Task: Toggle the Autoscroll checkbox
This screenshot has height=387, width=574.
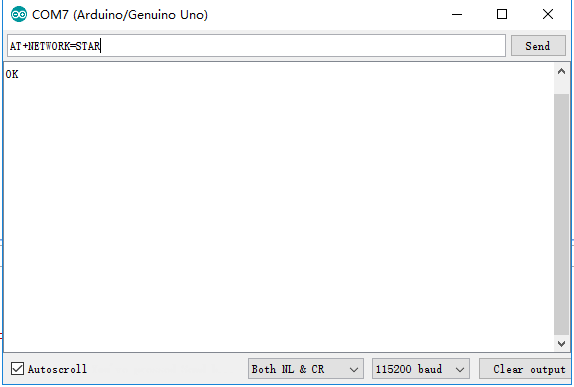Action: (x=17, y=369)
